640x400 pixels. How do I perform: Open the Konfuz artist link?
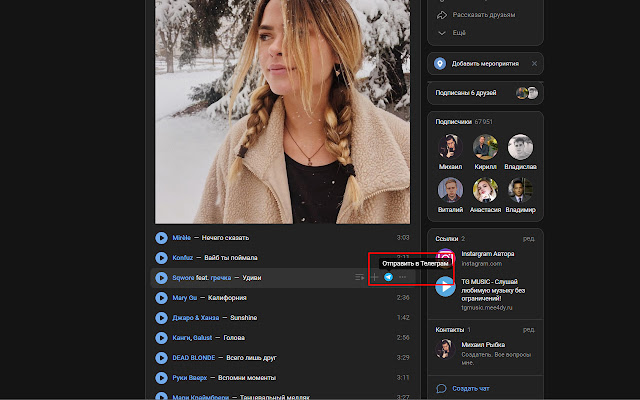tap(182, 258)
